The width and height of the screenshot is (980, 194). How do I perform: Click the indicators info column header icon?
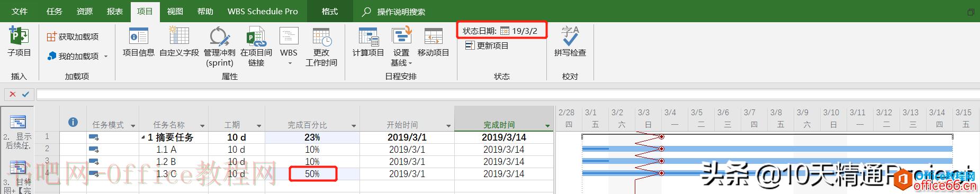click(73, 122)
